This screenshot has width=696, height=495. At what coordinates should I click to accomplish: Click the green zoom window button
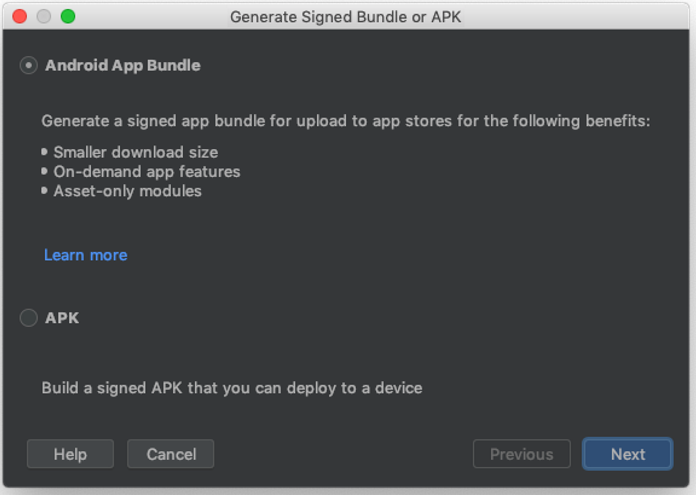point(68,16)
